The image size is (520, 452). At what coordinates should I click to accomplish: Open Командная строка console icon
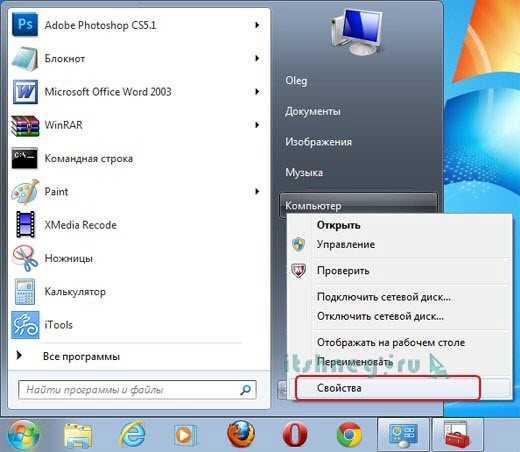click(25, 158)
